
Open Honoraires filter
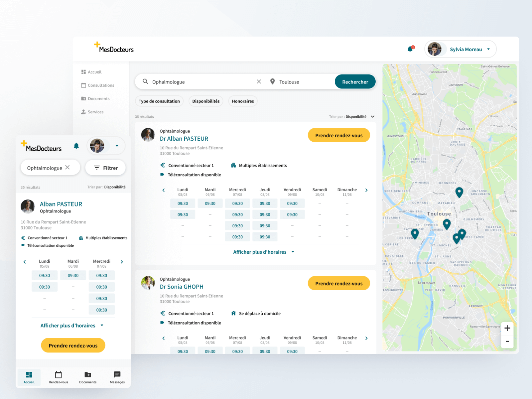[243, 101]
